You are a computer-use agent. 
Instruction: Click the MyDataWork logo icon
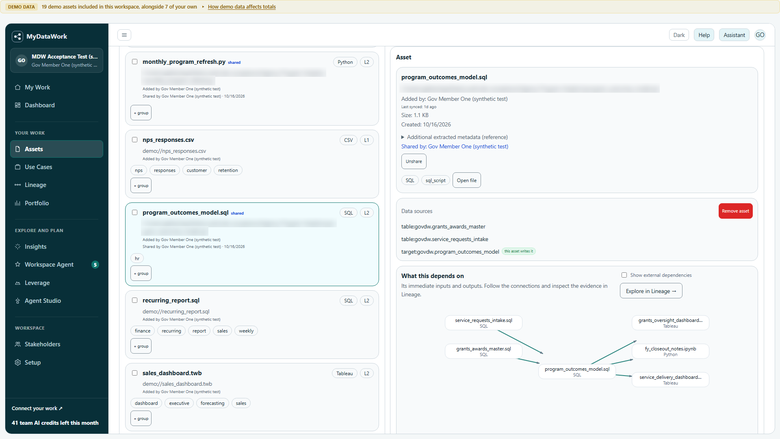(x=17, y=36)
